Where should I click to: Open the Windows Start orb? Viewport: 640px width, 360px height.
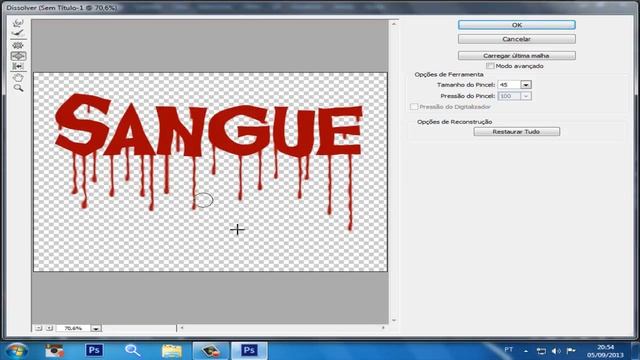(x=17, y=351)
